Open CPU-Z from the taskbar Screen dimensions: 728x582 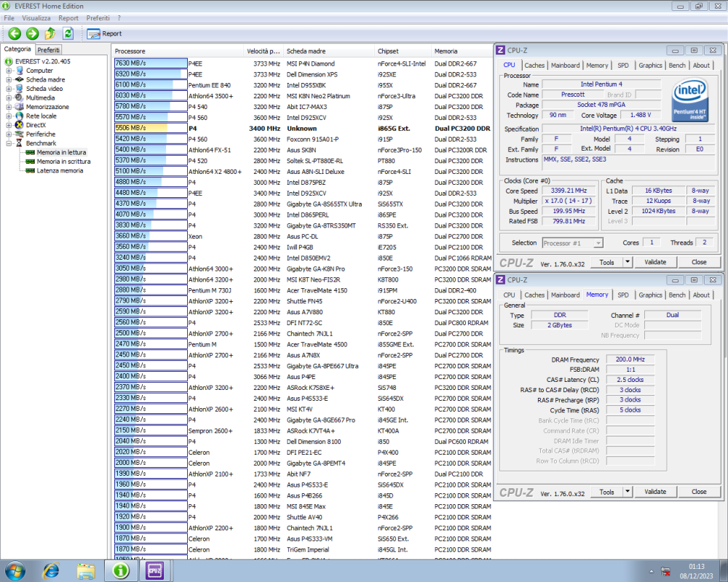click(154, 571)
